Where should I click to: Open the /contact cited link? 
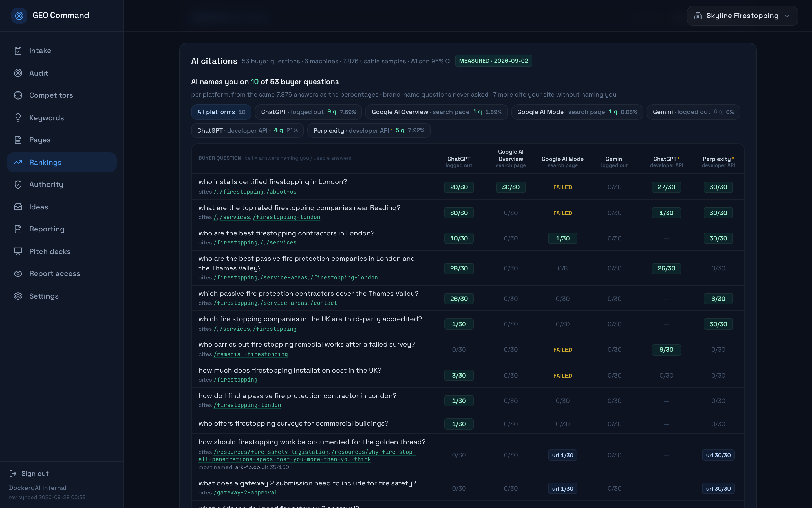coord(323,303)
